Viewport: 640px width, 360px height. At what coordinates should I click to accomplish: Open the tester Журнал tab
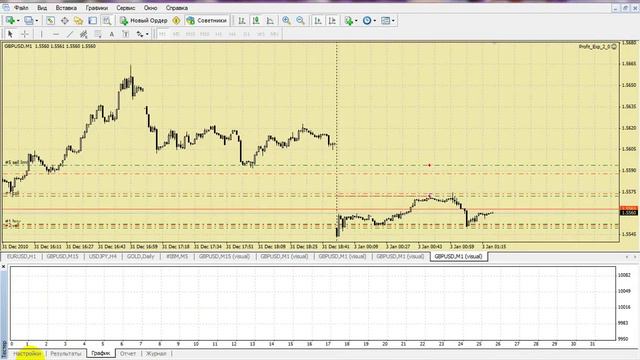point(156,353)
